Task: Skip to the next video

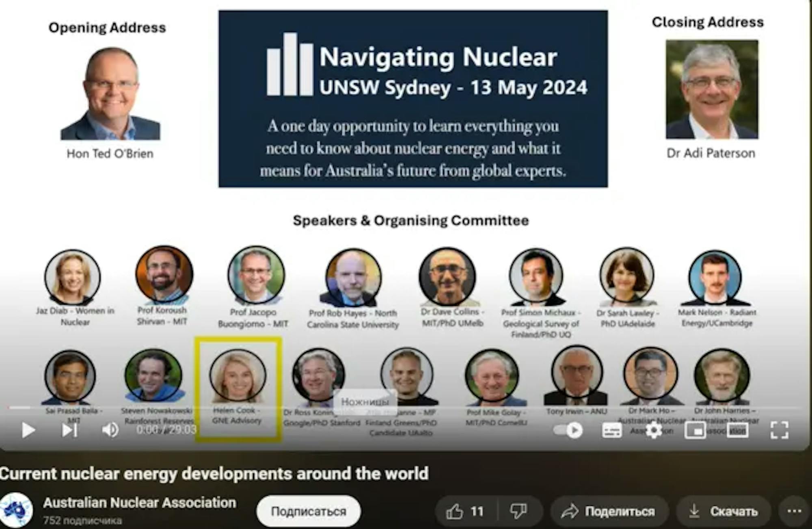Action: coord(69,430)
